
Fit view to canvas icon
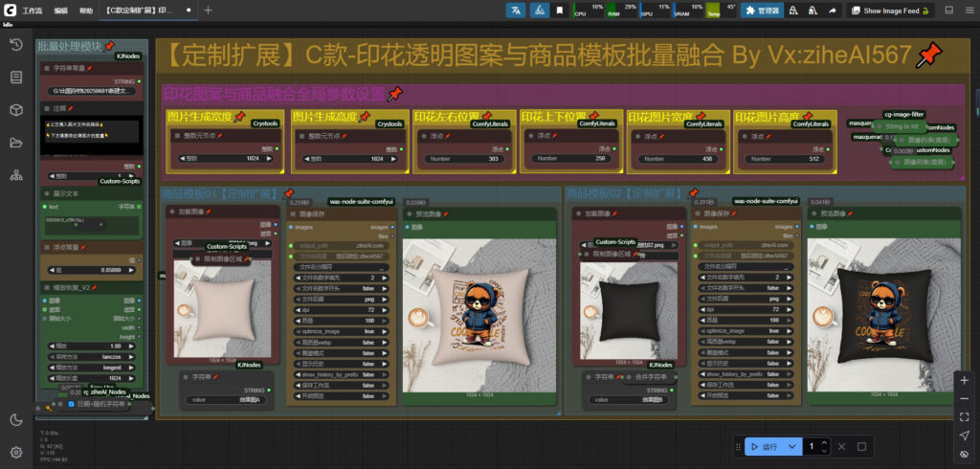964,416
